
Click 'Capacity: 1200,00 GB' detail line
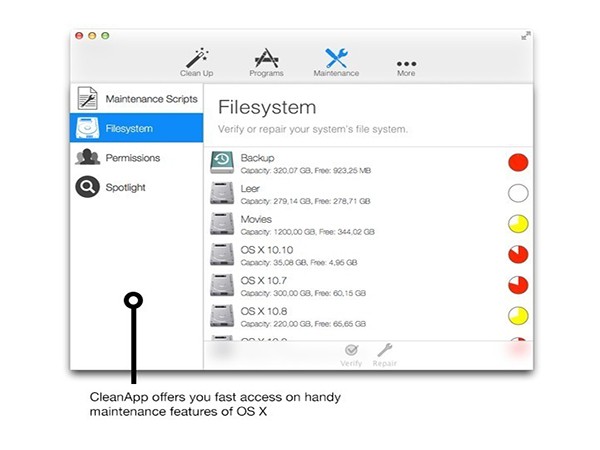pyautogui.click(x=308, y=232)
